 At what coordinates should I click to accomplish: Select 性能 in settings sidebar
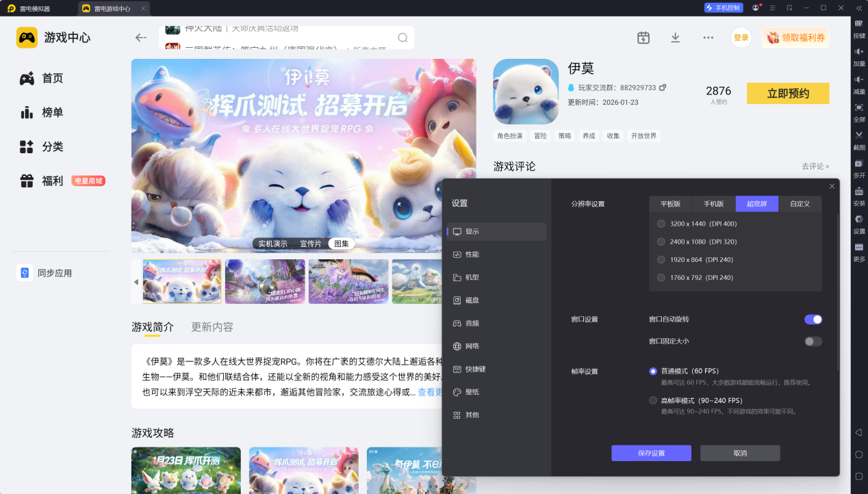(496, 255)
